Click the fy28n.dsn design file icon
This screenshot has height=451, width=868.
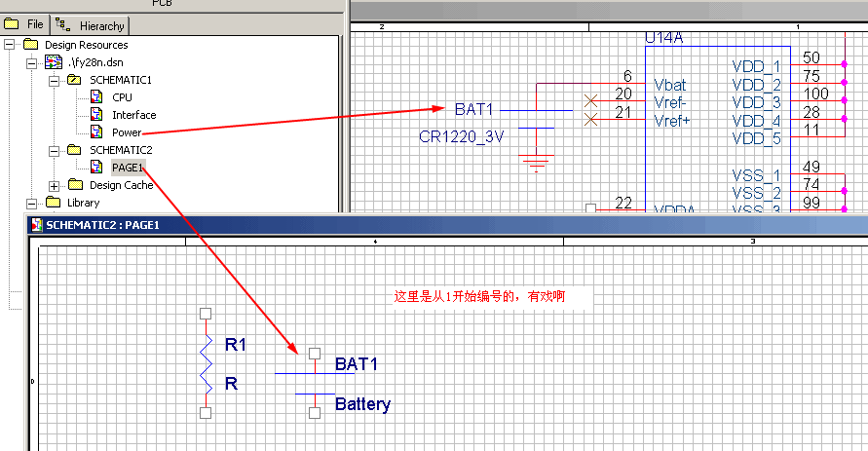pyautogui.click(x=54, y=62)
